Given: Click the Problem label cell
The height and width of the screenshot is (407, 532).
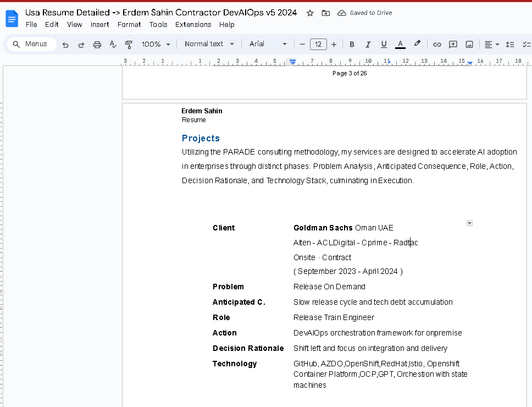Looking at the screenshot, I should (228, 287).
